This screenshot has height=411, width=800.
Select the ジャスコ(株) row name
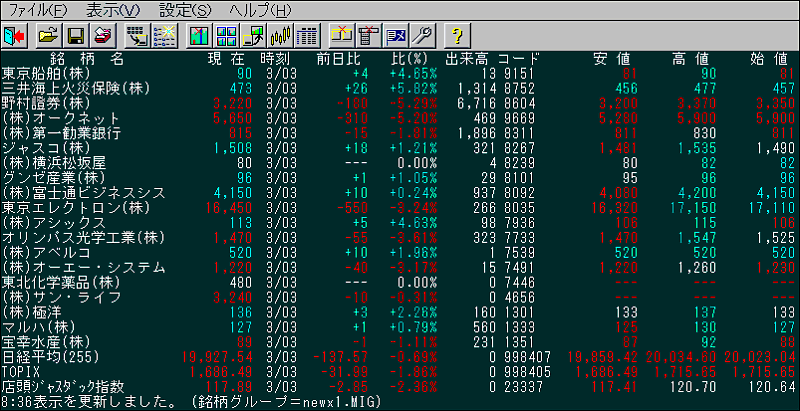[46, 148]
